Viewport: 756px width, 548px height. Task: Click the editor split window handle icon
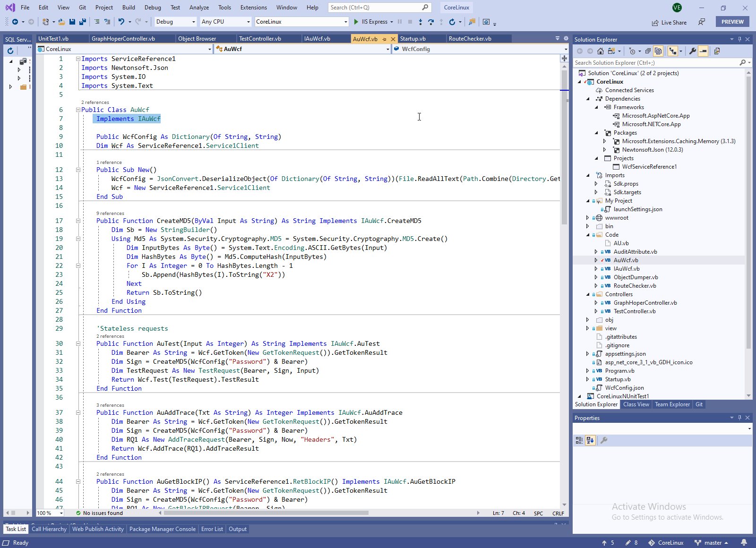pos(564,59)
